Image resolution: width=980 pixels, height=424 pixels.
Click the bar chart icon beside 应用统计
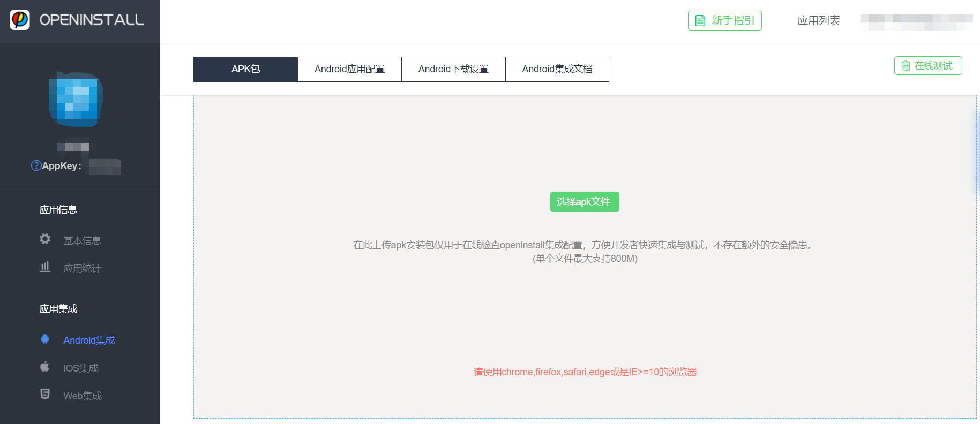pos(45,267)
